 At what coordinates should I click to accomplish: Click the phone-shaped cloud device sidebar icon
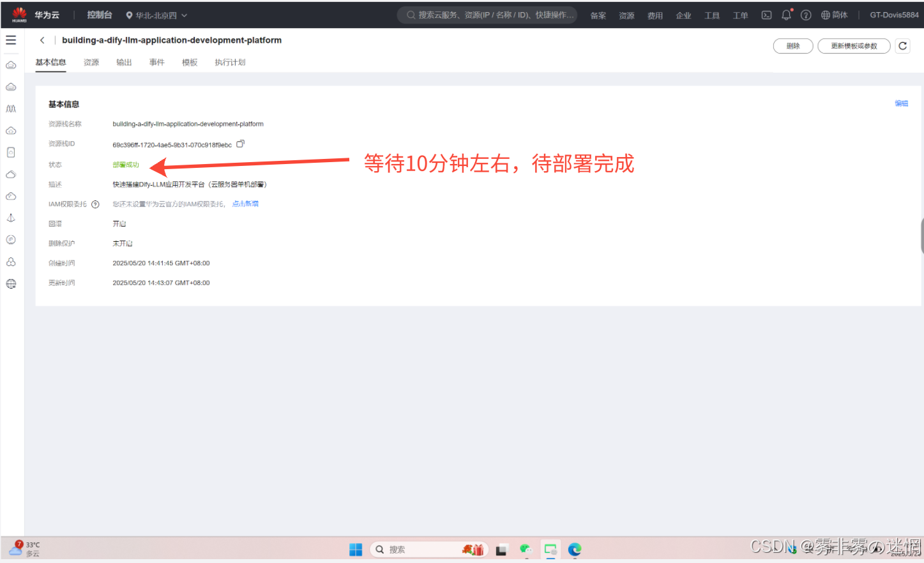tap(11, 153)
